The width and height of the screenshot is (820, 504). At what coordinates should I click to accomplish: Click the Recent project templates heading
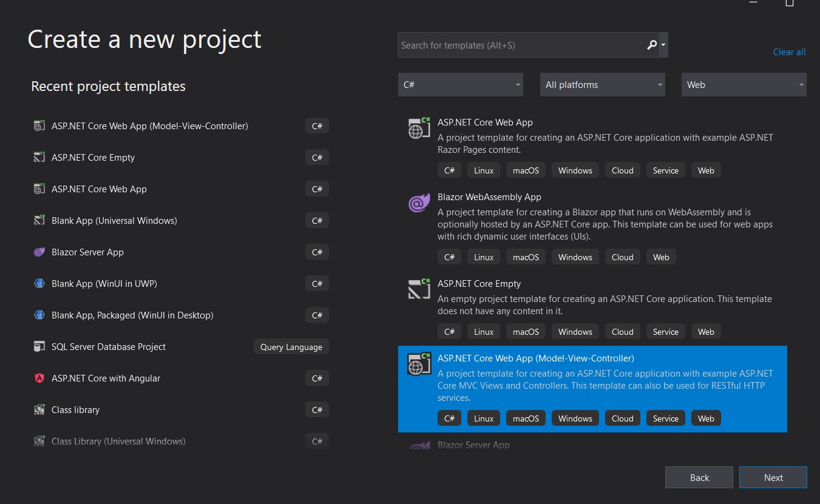(108, 86)
